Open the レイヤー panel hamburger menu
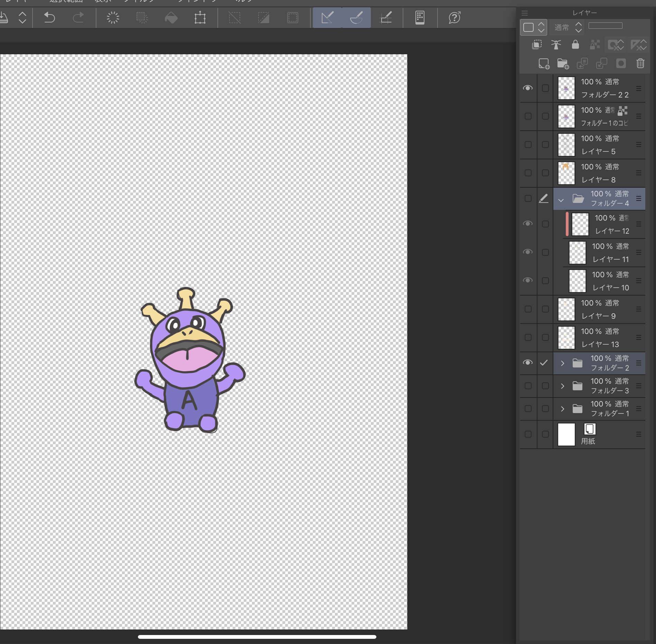This screenshot has height=644, width=656. click(x=524, y=13)
